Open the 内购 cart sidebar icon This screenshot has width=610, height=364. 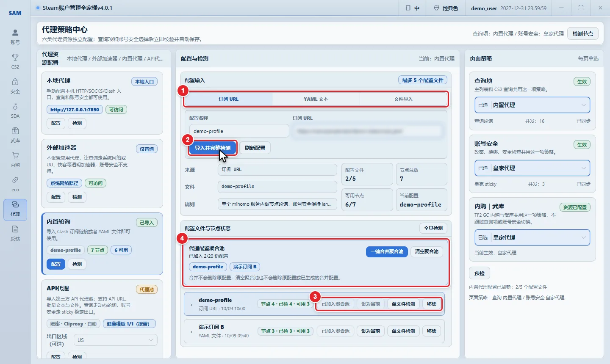pyautogui.click(x=15, y=160)
